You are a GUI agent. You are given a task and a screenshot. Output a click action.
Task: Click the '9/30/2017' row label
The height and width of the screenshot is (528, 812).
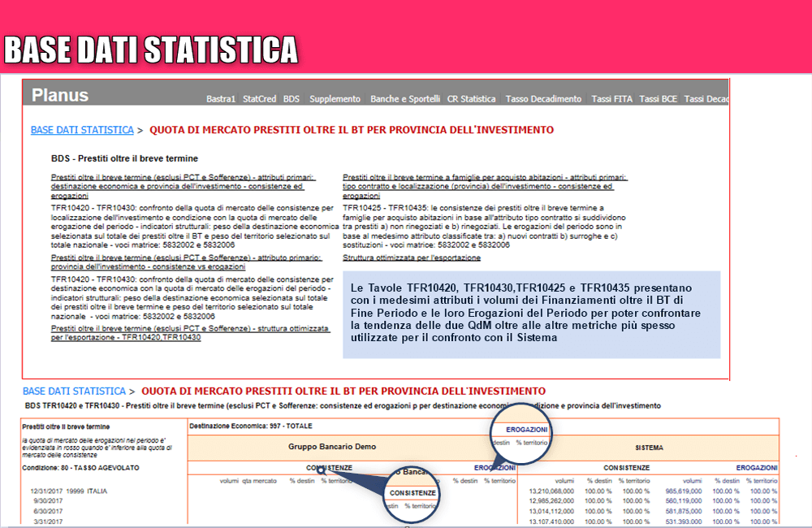click(48, 501)
